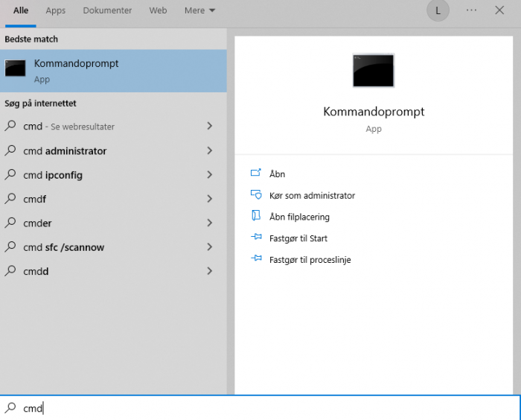
Task: Click Åbn to open Kommandoprompt
Action: click(x=277, y=174)
